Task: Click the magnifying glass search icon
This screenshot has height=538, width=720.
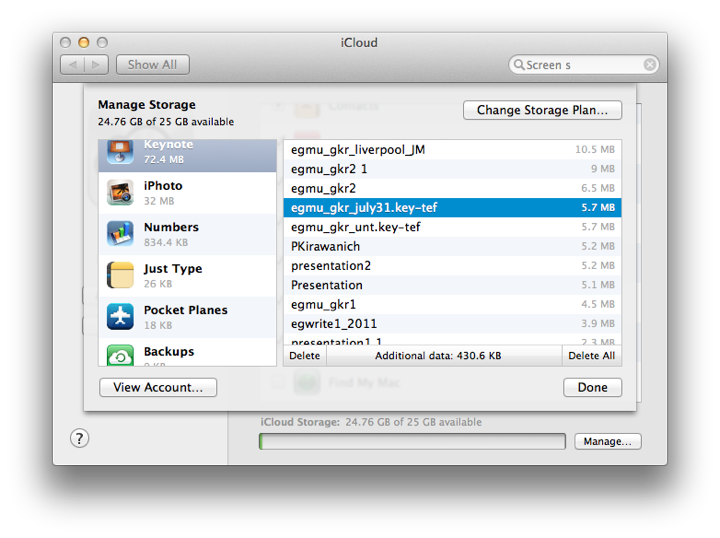Action: pyautogui.click(x=519, y=65)
